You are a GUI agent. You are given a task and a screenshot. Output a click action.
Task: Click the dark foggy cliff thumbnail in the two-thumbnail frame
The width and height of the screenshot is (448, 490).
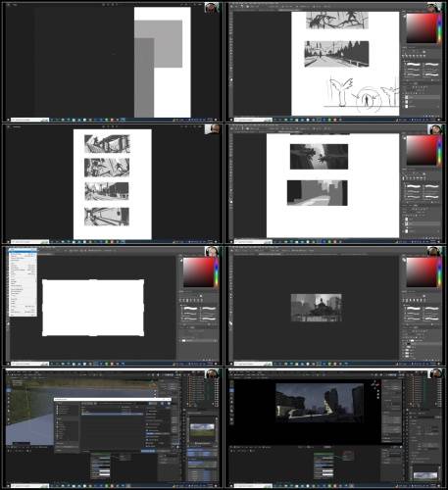click(319, 157)
